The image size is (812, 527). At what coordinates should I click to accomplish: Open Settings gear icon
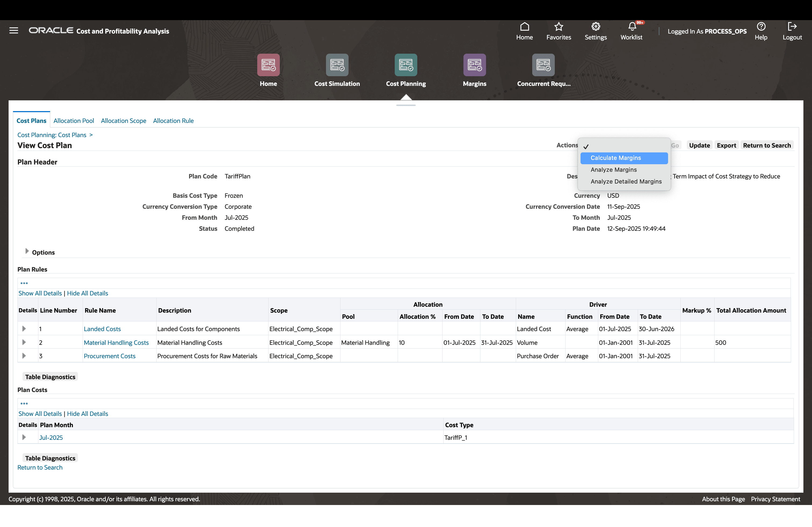coord(596,27)
